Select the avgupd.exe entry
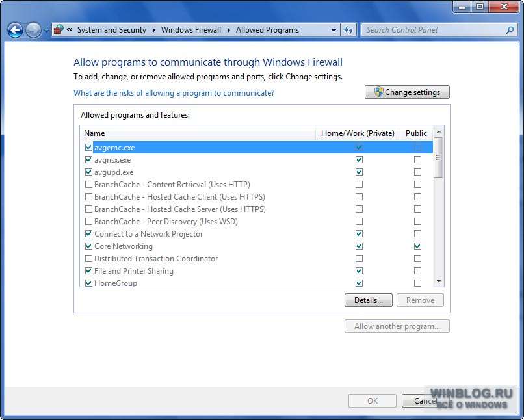The width and height of the screenshot is (524, 420). pos(256,172)
